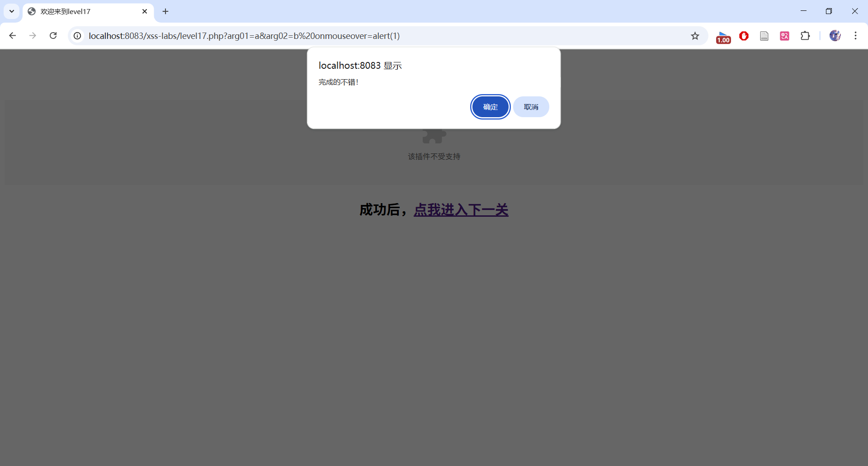Open site information panel
The width and height of the screenshot is (868, 466).
77,36
